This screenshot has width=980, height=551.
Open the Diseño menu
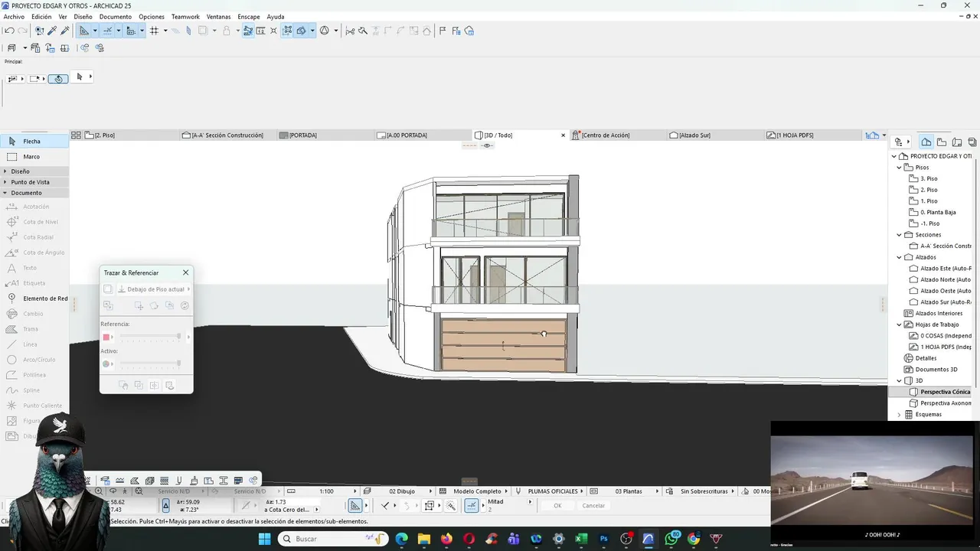83,17
